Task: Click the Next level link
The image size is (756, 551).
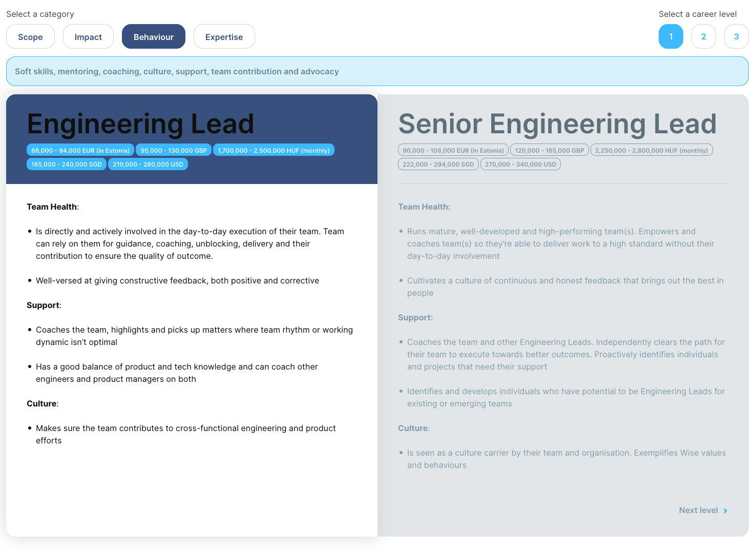Action: coord(698,510)
